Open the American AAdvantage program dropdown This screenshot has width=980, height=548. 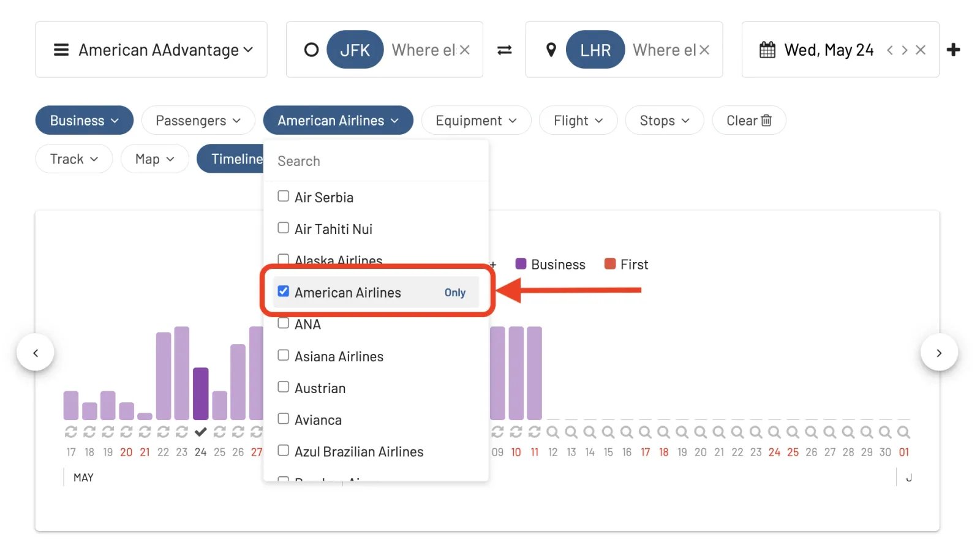151,50
